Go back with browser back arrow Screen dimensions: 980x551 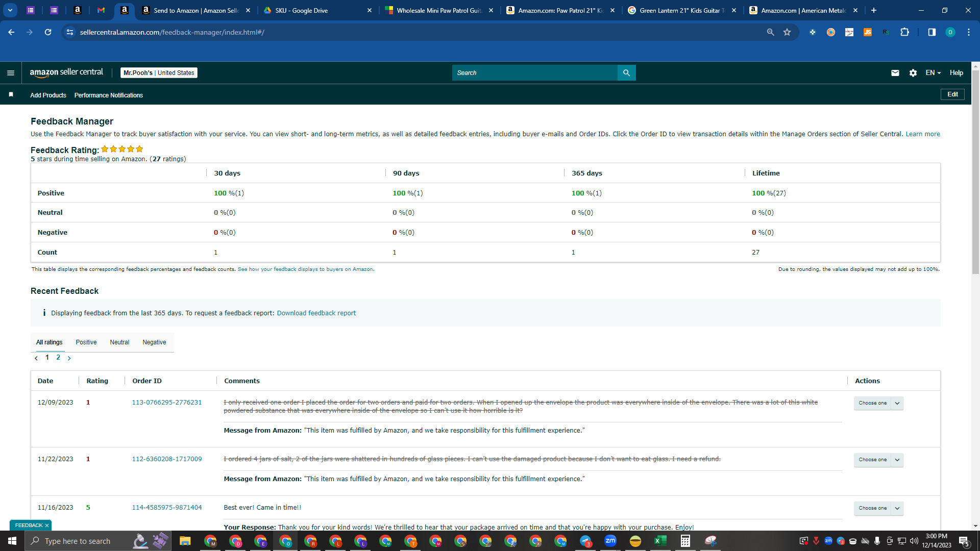point(11,32)
